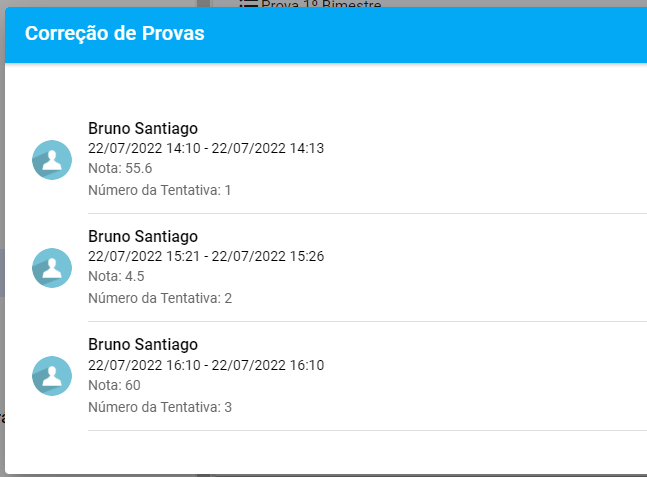This screenshot has height=477, width=647.
Task: Click the Correção de Provas dialog title
Action: [x=115, y=33]
